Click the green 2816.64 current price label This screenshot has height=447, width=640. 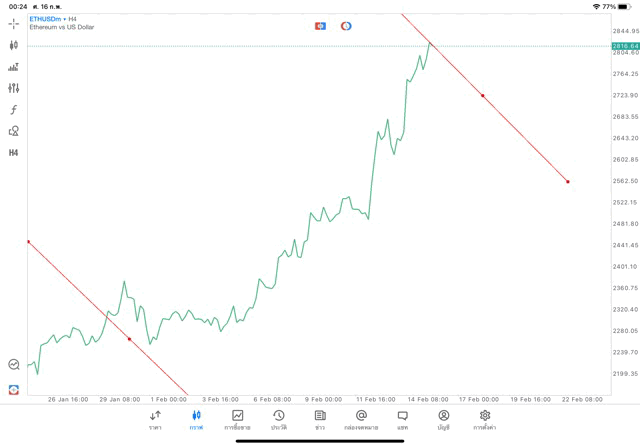coord(625,46)
